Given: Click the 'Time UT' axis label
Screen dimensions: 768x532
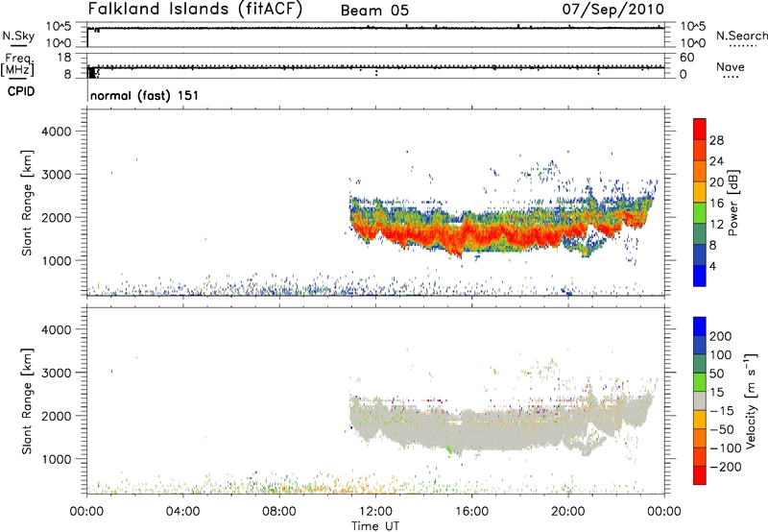Looking at the screenshot, I should pyautogui.click(x=375, y=526).
